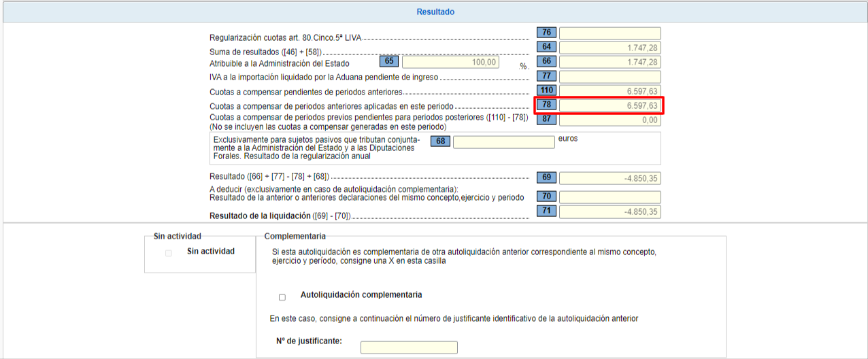Viewport: 868px width, 359px height.
Task: Click the Resultado section header
Action: (435, 12)
